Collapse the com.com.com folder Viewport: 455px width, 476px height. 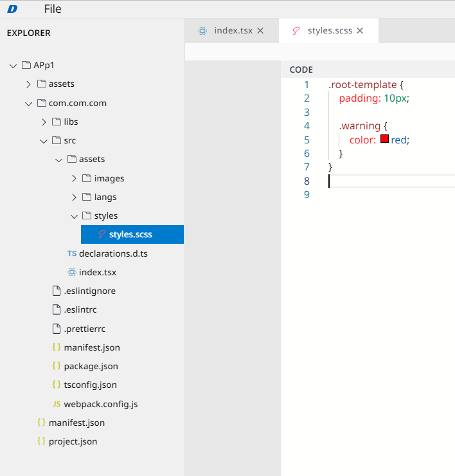point(28,104)
